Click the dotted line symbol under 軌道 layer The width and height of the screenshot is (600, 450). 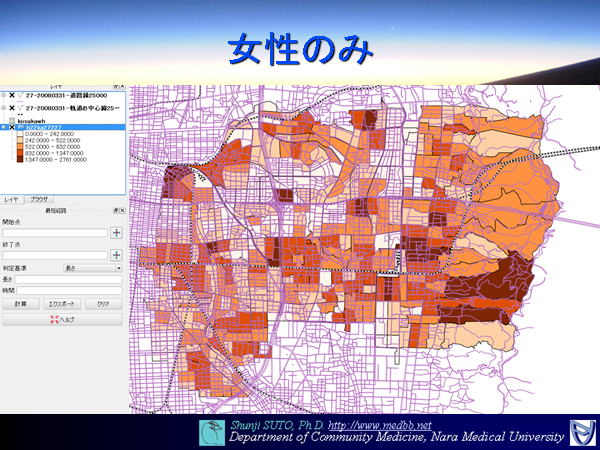point(20,114)
